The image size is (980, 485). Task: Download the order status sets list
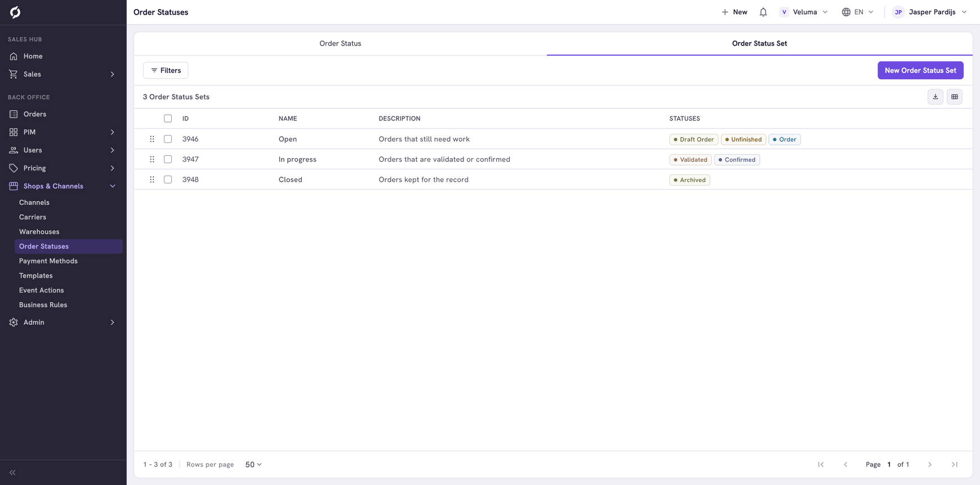[936, 97]
